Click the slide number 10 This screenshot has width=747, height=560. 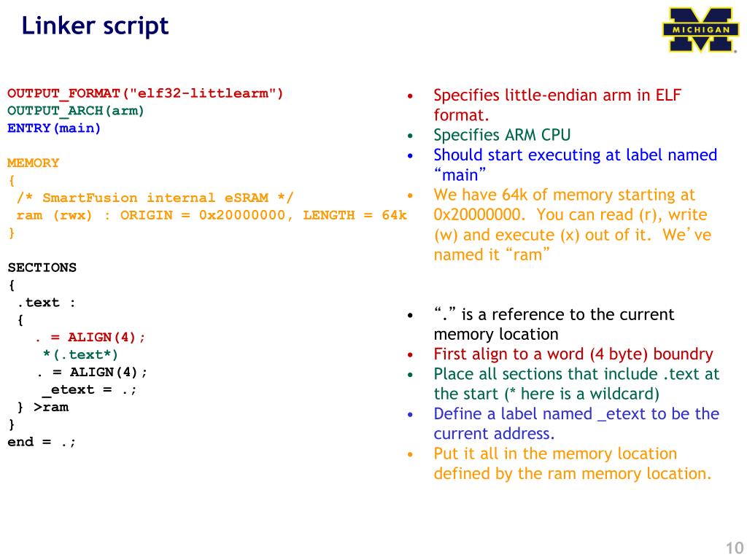pos(735,548)
